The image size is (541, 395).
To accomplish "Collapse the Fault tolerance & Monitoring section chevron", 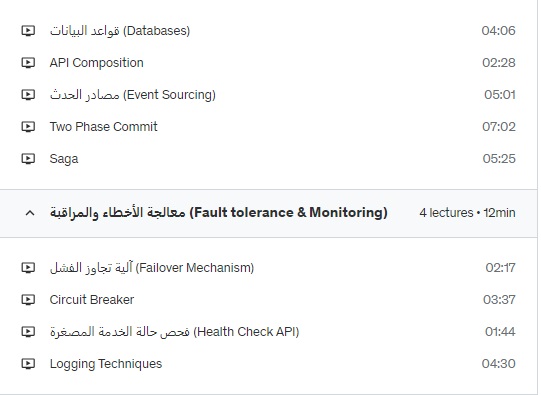I will [x=30, y=213].
